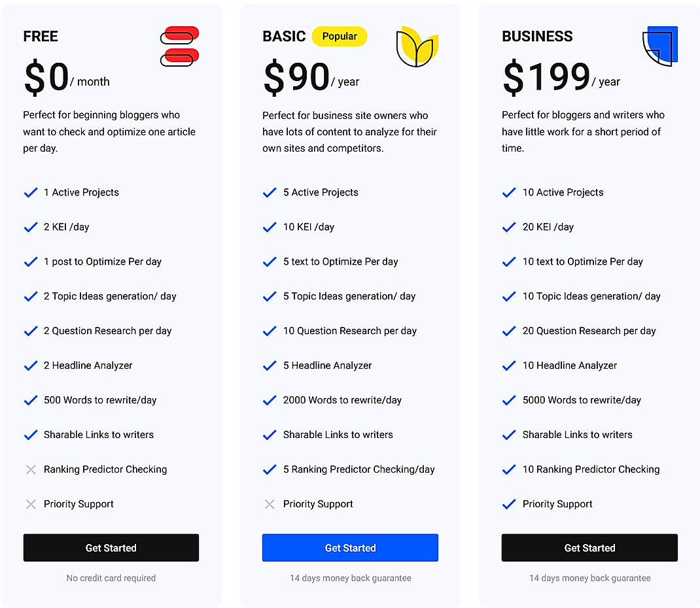Select the Popular badge on BASIC plan
The height and width of the screenshot is (608, 700).
click(339, 37)
